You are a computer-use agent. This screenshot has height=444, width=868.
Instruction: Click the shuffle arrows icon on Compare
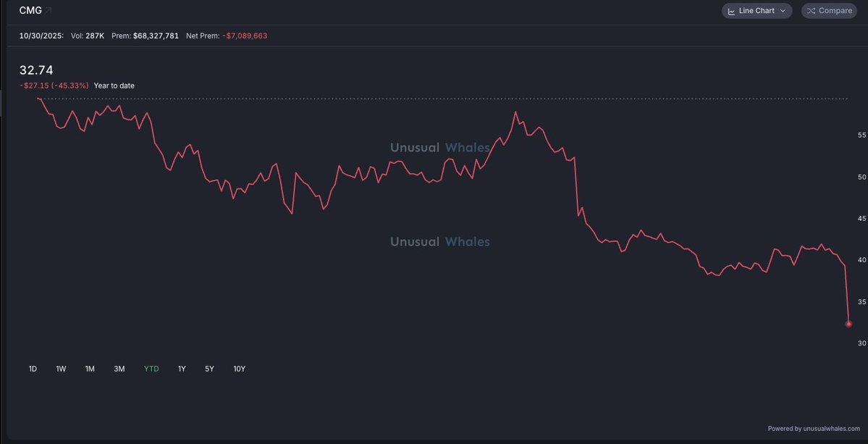811,11
